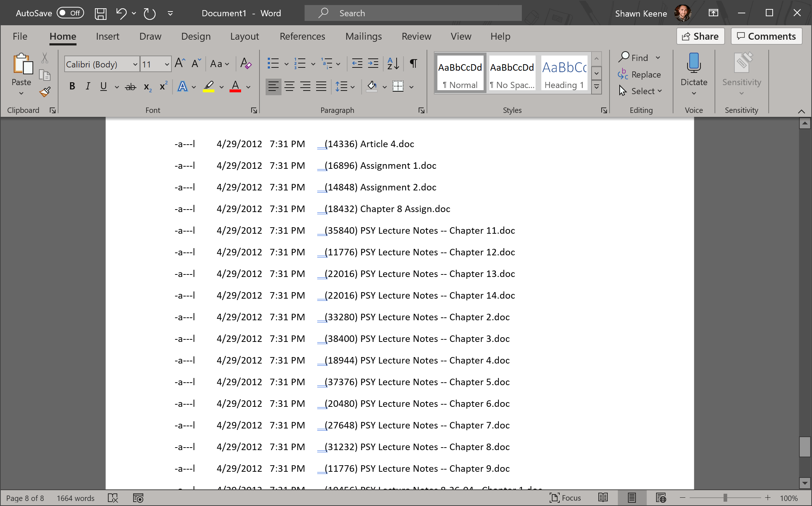Image resolution: width=812 pixels, height=506 pixels.
Task: Select the Format Painter brush
Action: (45, 92)
